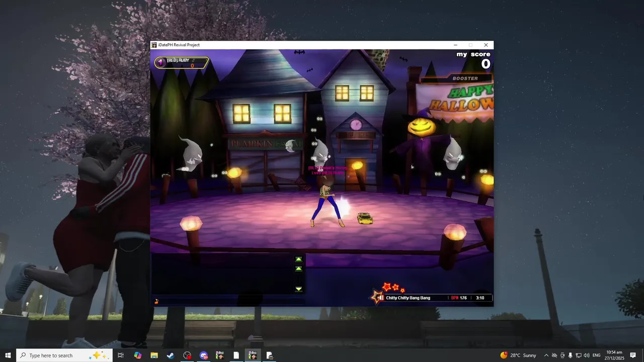The width and height of the screenshot is (644, 362).
Task: Open Steam from the taskbar
Action: [171, 355]
